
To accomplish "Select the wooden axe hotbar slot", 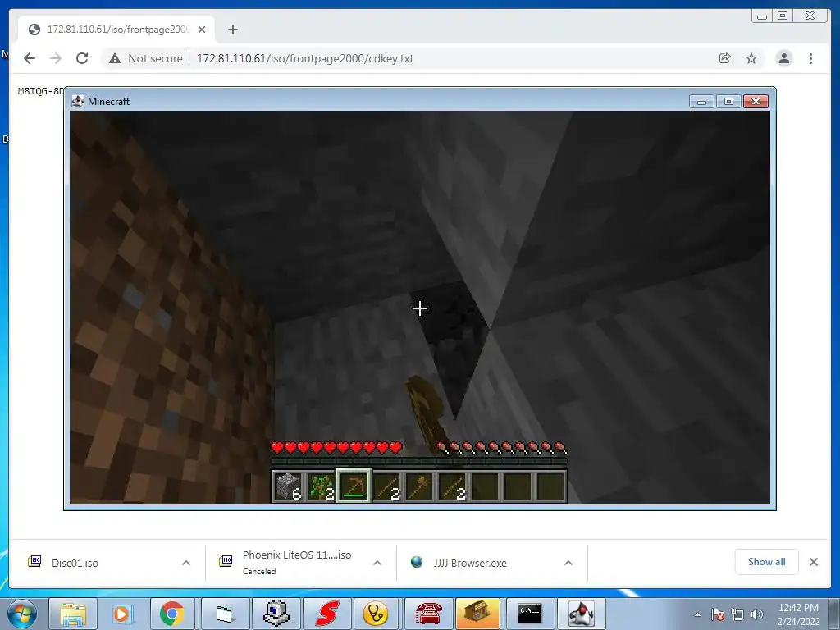I will pos(419,486).
